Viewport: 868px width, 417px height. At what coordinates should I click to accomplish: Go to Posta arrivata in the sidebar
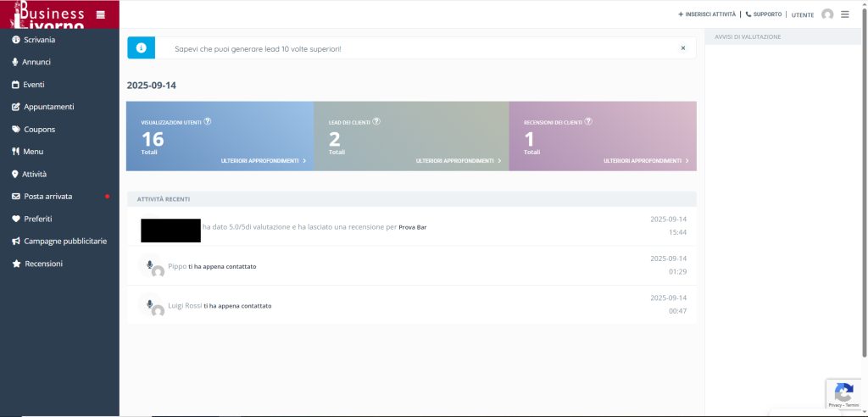click(48, 196)
